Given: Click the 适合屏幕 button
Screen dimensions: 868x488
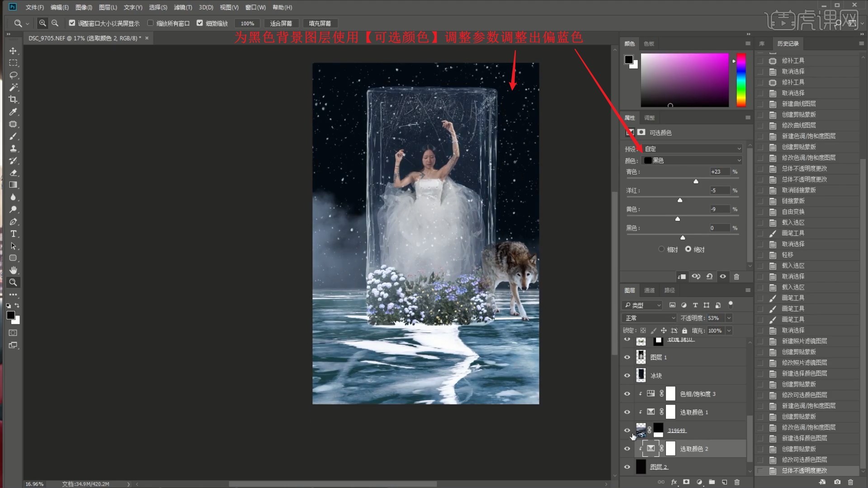Looking at the screenshot, I should (x=281, y=23).
